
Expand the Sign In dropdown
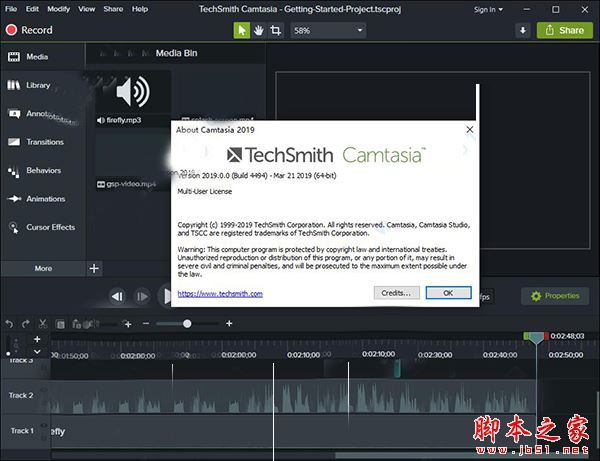click(x=487, y=9)
